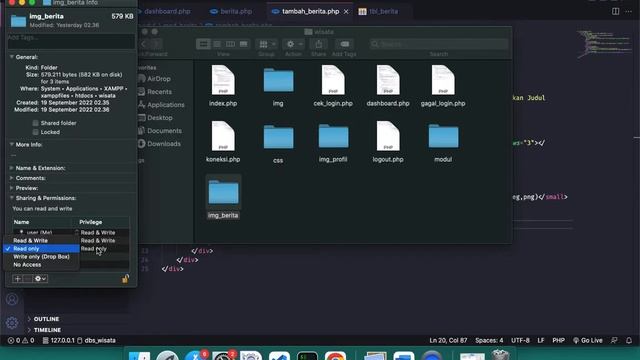Click Go Live in status bar
Screen dimensions: 640x360
[x=588, y=340]
